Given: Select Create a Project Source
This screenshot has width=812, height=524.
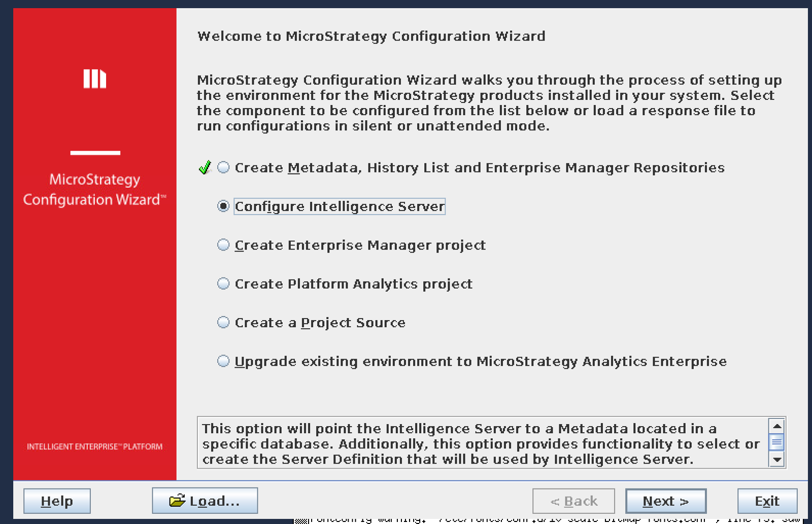Looking at the screenshot, I should 222,322.
